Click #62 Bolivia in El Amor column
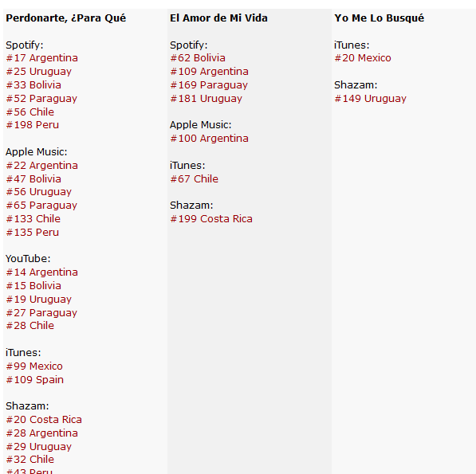 pos(198,58)
